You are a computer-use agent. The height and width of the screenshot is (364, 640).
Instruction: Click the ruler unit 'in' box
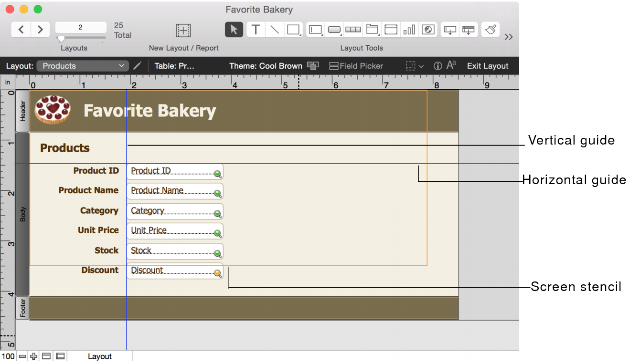click(x=8, y=83)
